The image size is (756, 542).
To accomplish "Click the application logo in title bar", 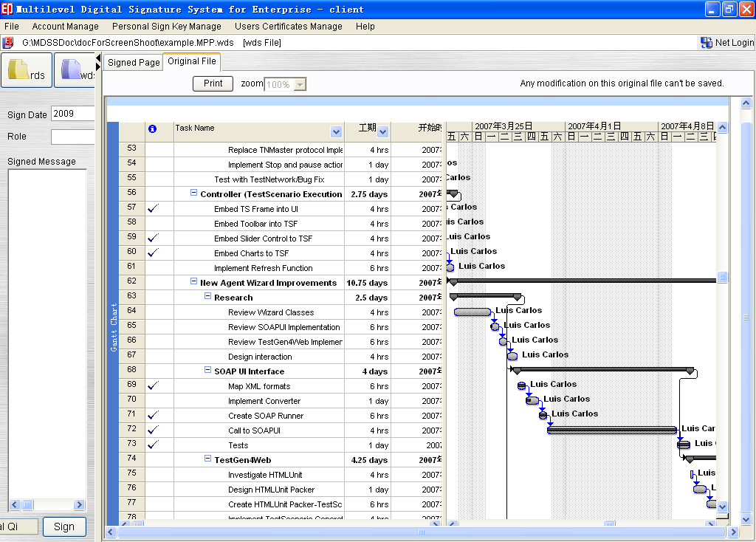I will point(7,9).
